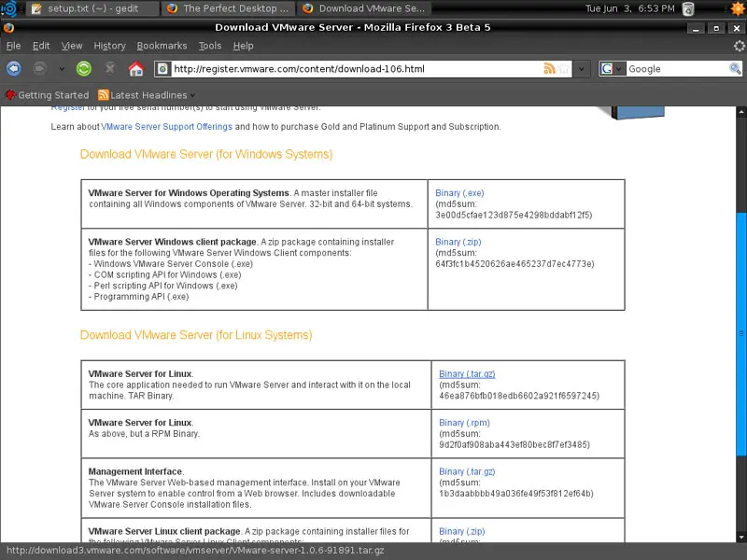
Task: Focus the Google search field
Action: [x=678, y=69]
